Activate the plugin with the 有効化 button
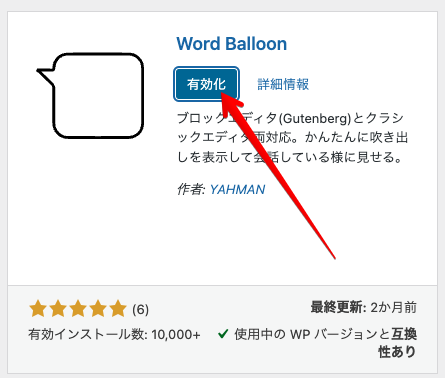The width and height of the screenshot is (445, 378). (x=206, y=84)
